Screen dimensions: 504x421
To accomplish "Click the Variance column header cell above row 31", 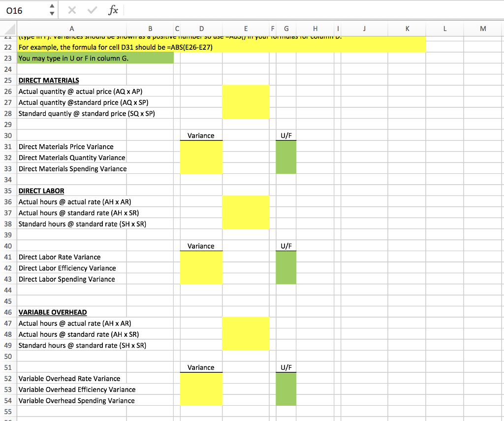I will pyautogui.click(x=201, y=135).
